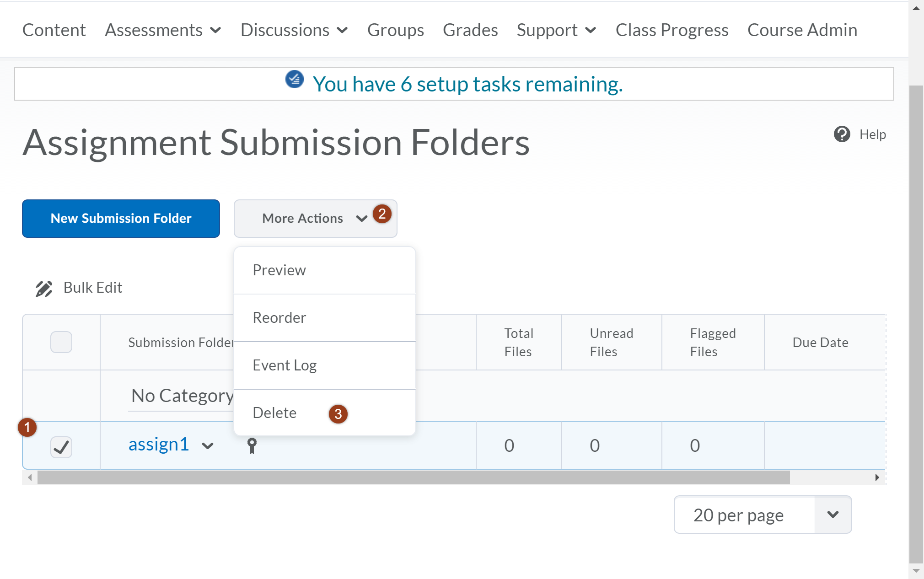Click the No Category heading
924x579 pixels.
(x=183, y=396)
